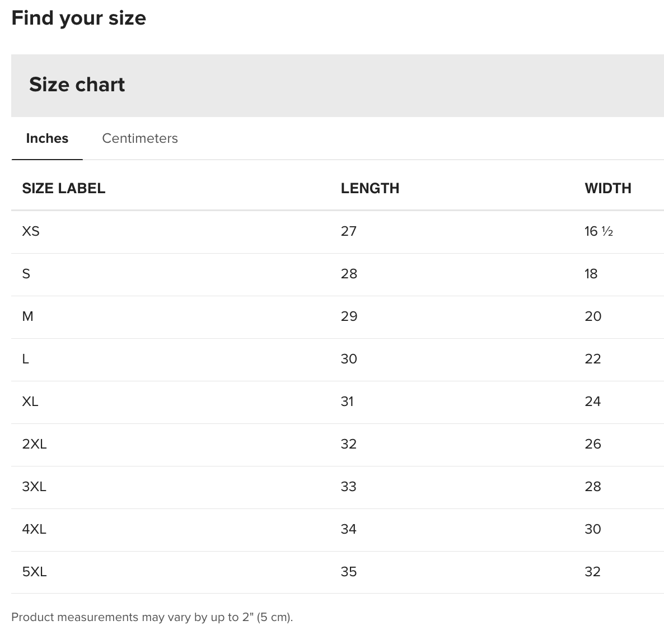664x644 pixels.
Task: Click the width value 32
Action: pos(592,572)
